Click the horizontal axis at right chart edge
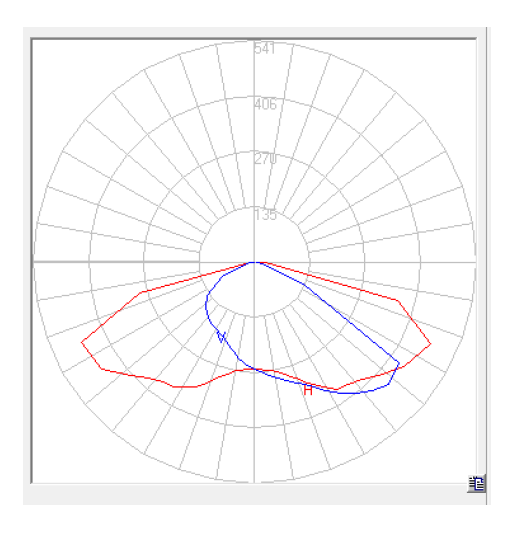Screen dimensions: 522x541 click(x=473, y=262)
